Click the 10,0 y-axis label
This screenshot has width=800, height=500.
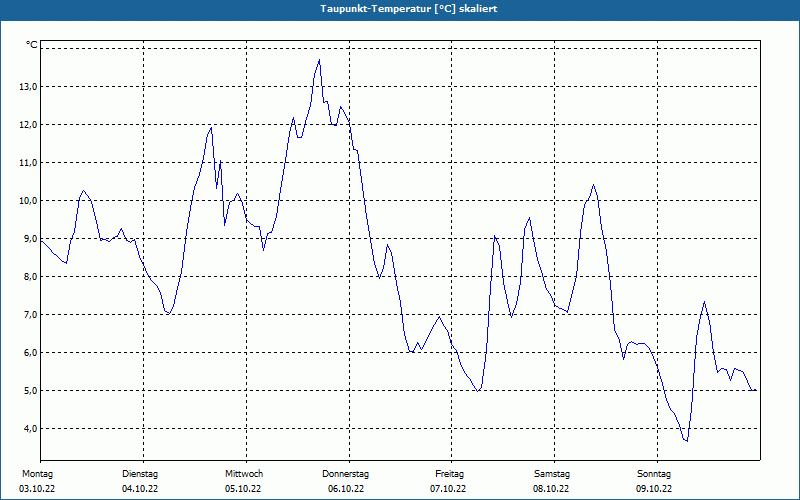point(29,201)
